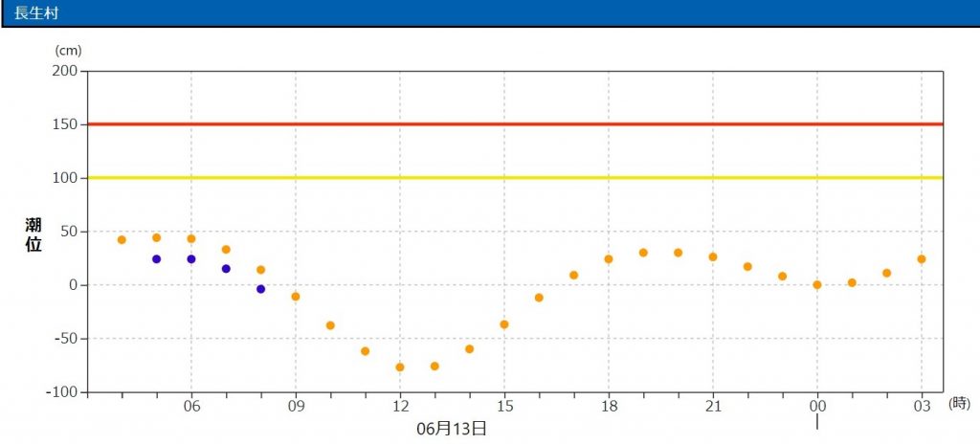The image size is (980, 444).
Task: Click the 06月13日 date label
Action: point(452,429)
